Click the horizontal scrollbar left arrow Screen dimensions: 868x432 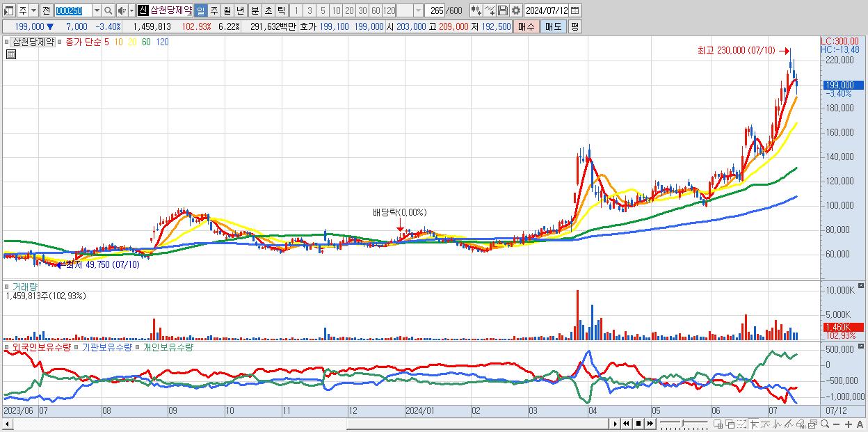tap(8, 424)
